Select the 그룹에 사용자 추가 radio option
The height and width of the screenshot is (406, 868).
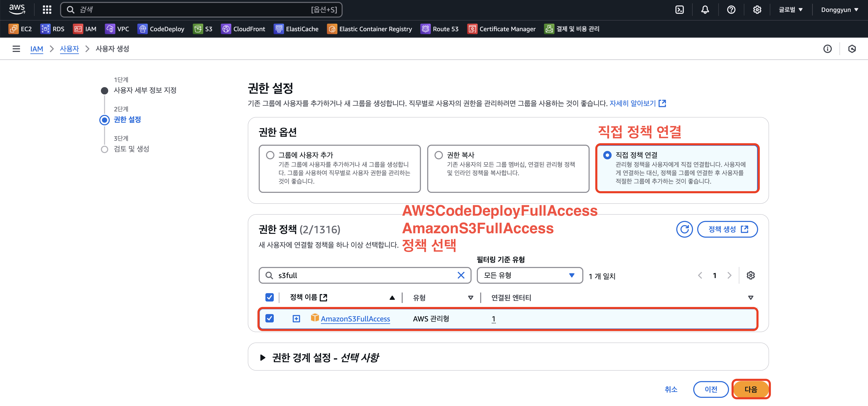pos(270,155)
